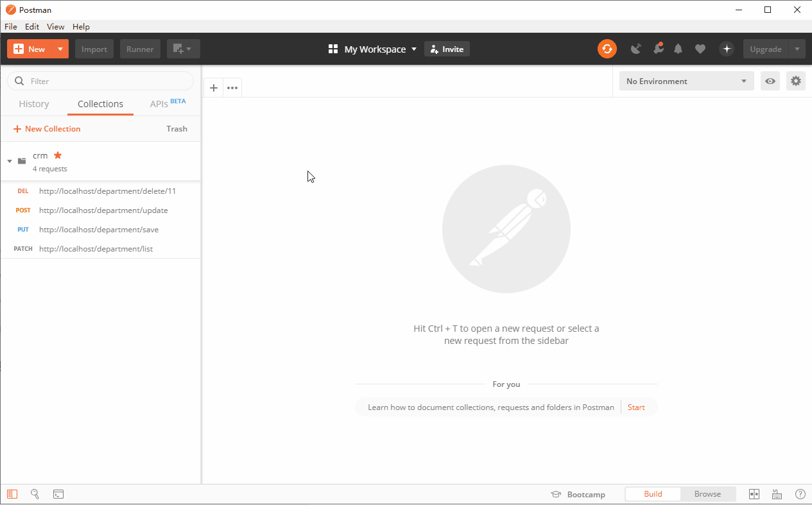This screenshot has width=812, height=505.
Task: Switch to the Collections tab
Action: tap(100, 104)
